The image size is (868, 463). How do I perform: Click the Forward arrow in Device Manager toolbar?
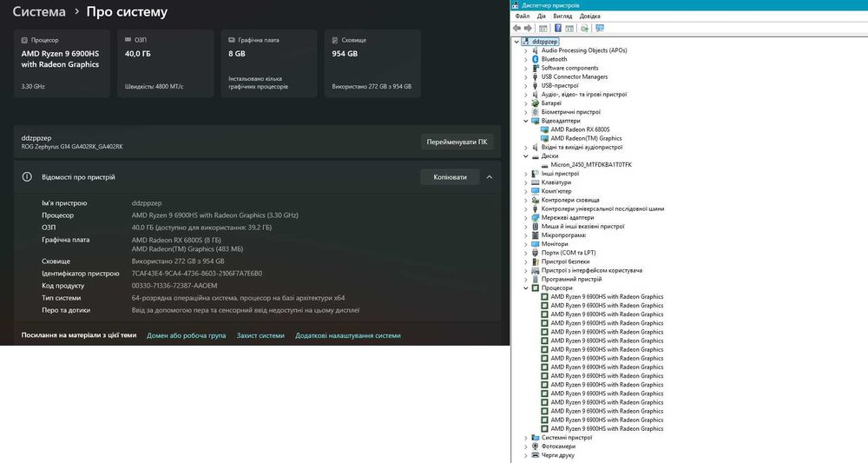pyautogui.click(x=528, y=29)
